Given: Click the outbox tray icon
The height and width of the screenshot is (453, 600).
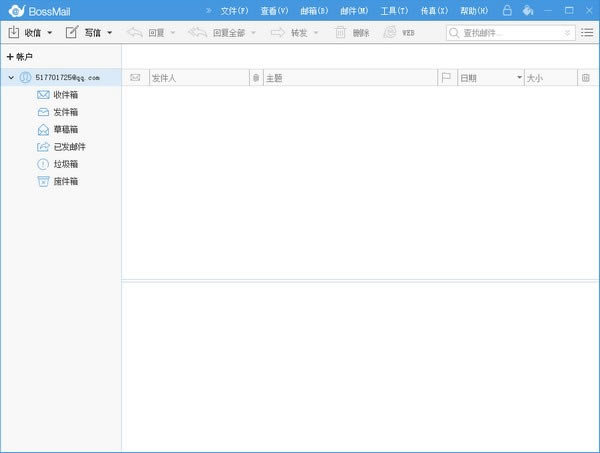Looking at the screenshot, I should [43, 112].
